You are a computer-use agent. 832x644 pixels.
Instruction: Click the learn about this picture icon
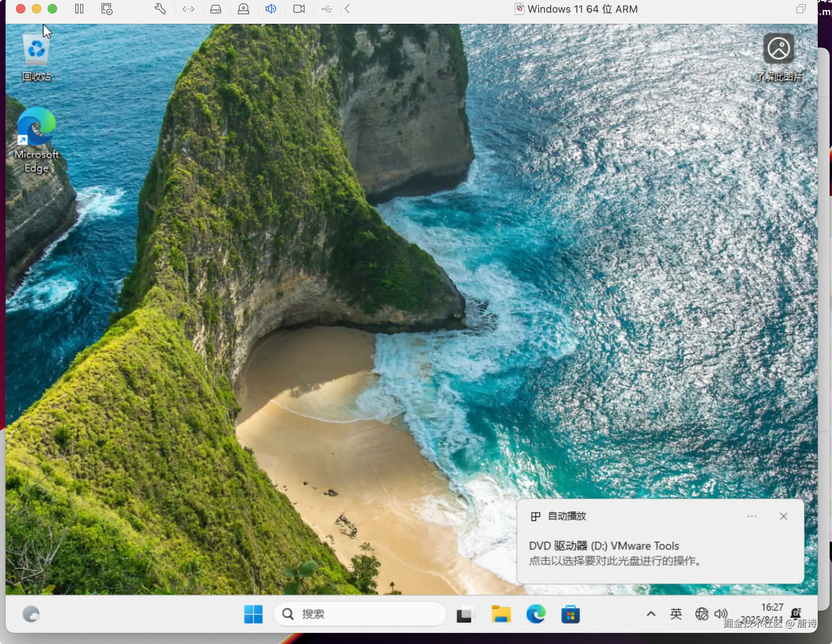pyautogui.click(x=778, y=49)
